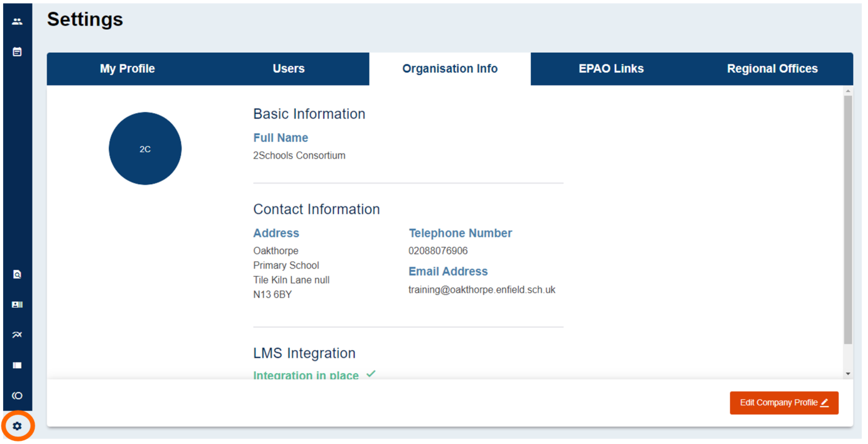This screenshot has width=868, height=444.
Task: Click the training@oakthorpe.enfield.sch.uk email address
Action: point(482,289)
